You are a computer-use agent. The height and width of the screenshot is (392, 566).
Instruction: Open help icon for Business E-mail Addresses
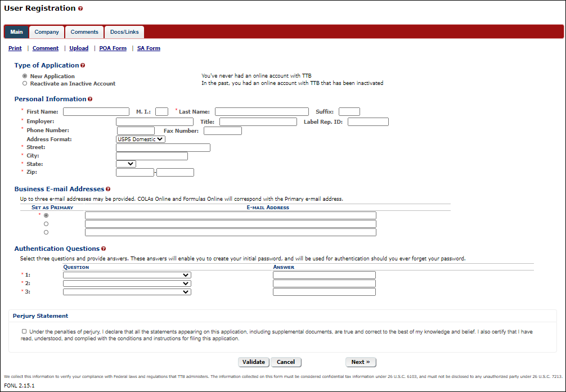[108, 190]
